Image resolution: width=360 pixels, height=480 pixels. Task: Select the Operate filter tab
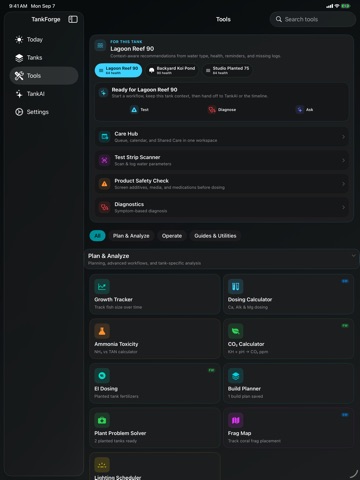coord(172,236)
